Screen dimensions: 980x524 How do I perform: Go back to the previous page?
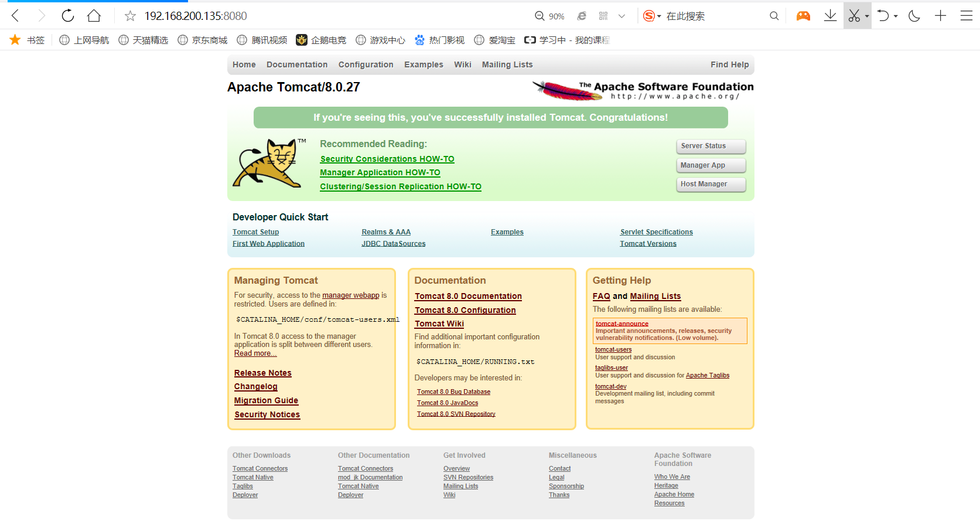pyautogui.click(x=15, y=16)
